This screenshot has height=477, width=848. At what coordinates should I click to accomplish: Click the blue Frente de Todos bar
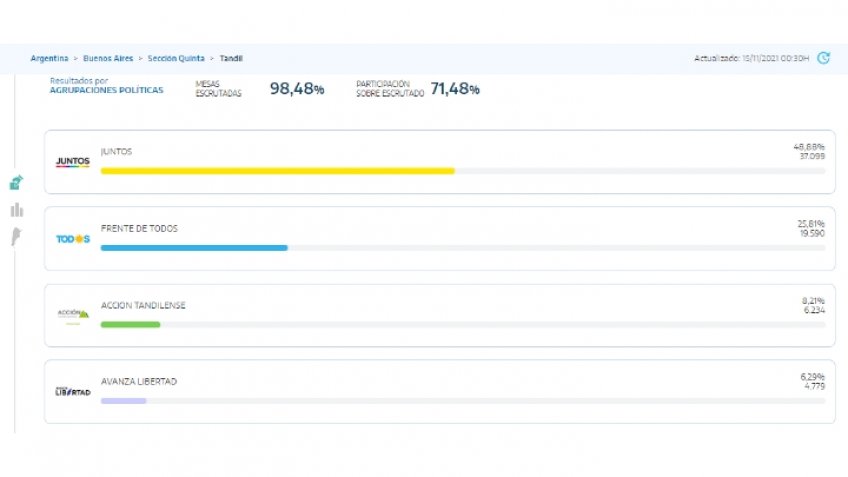tap(194, 248)
